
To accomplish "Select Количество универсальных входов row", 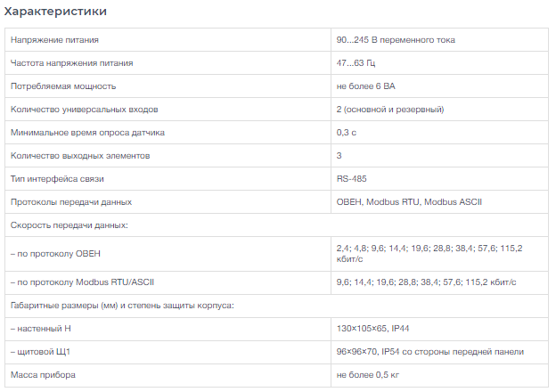I will [276, 110].
